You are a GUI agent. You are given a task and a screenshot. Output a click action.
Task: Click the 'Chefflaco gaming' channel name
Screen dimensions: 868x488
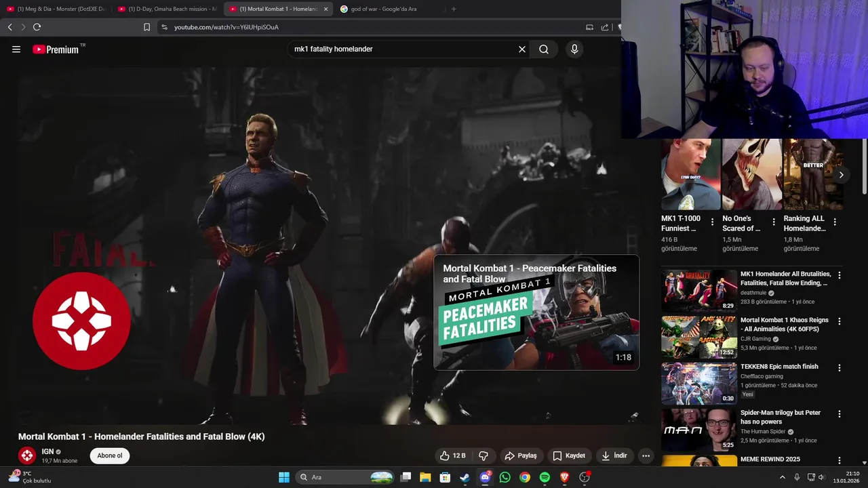tap(762, 376)
